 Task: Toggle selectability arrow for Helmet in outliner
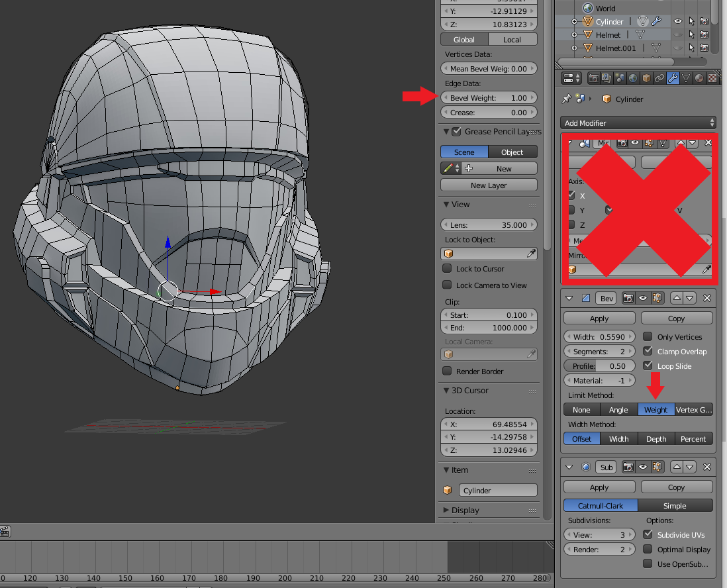point(691,34)
